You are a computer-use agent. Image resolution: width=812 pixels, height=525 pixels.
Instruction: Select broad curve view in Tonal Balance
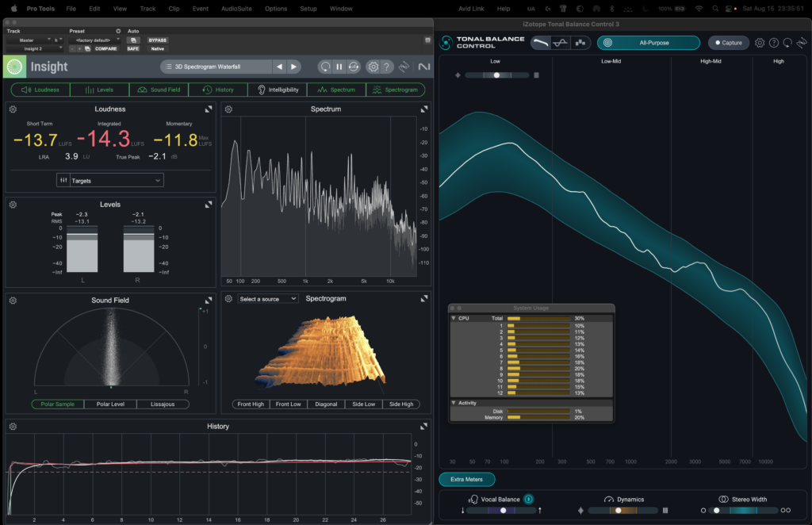(540, 43)
